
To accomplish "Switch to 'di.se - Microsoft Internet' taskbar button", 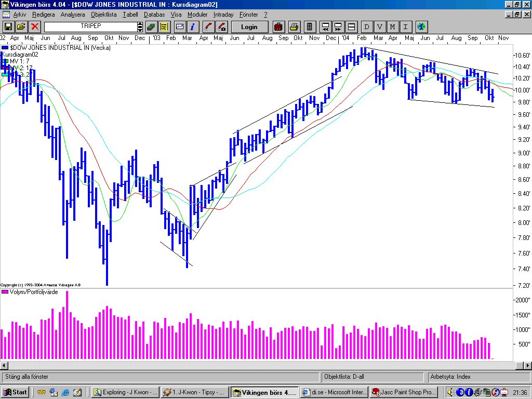I will [334, 392].
